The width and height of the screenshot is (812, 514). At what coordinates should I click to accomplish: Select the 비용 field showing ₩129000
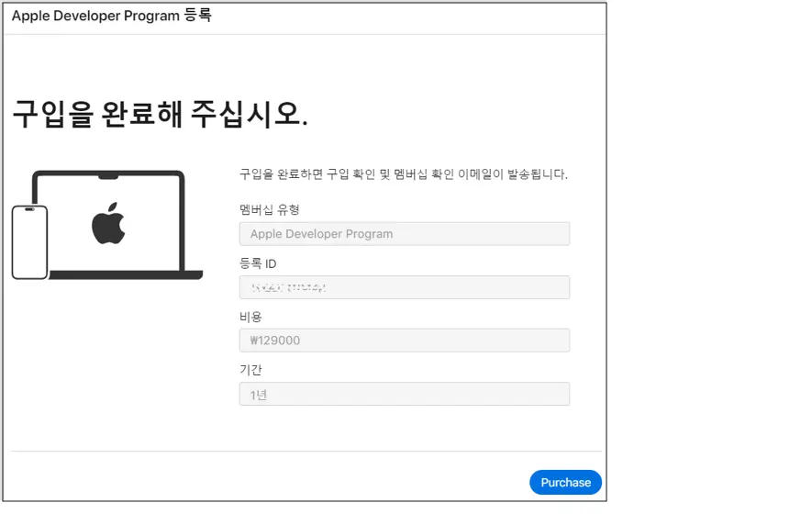[x=405, y=341]
